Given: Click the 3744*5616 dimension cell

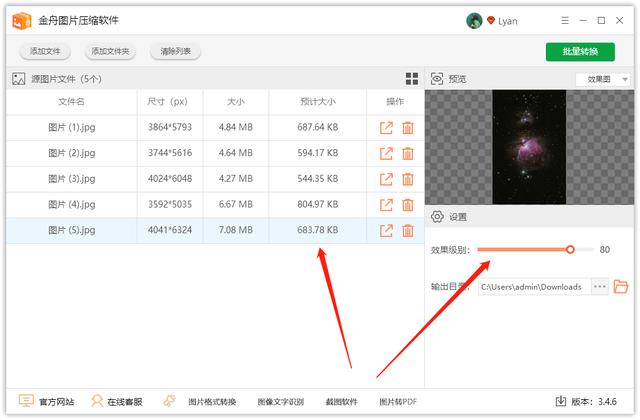Looking at the screenshot, I should 170,153.
